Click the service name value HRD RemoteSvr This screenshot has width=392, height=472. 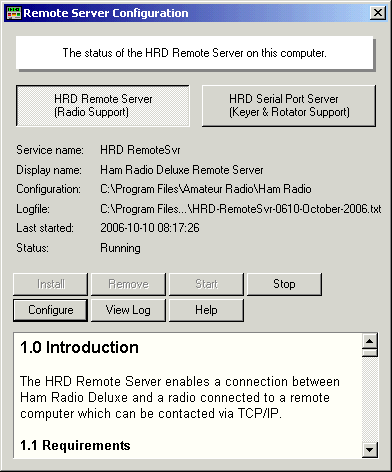pos(140,150)
